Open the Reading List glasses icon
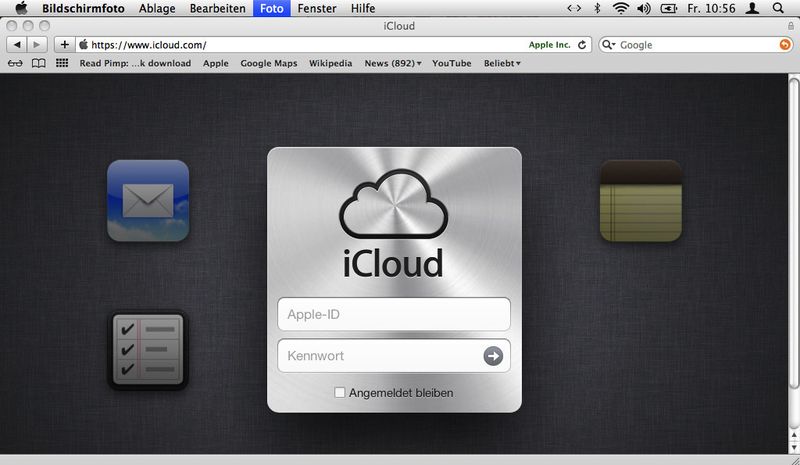Image resolution: width=800 pixels, height=465 pixels. click(x=15, y=63)
